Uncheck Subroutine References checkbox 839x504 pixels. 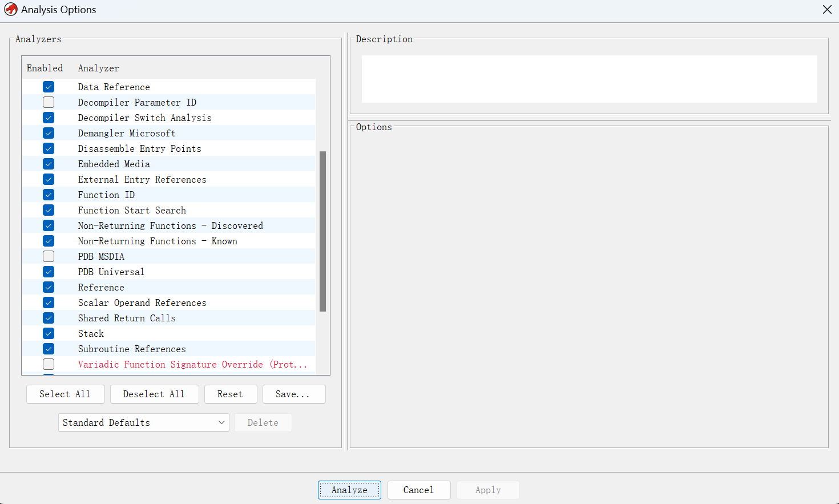click(x=49, y=349)
